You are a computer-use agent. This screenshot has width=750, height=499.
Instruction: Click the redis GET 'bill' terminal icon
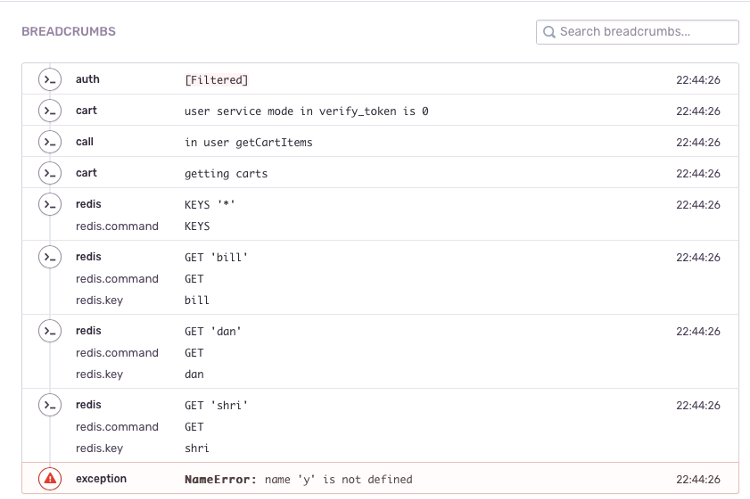pyautogui.click(x=49, y=257)
